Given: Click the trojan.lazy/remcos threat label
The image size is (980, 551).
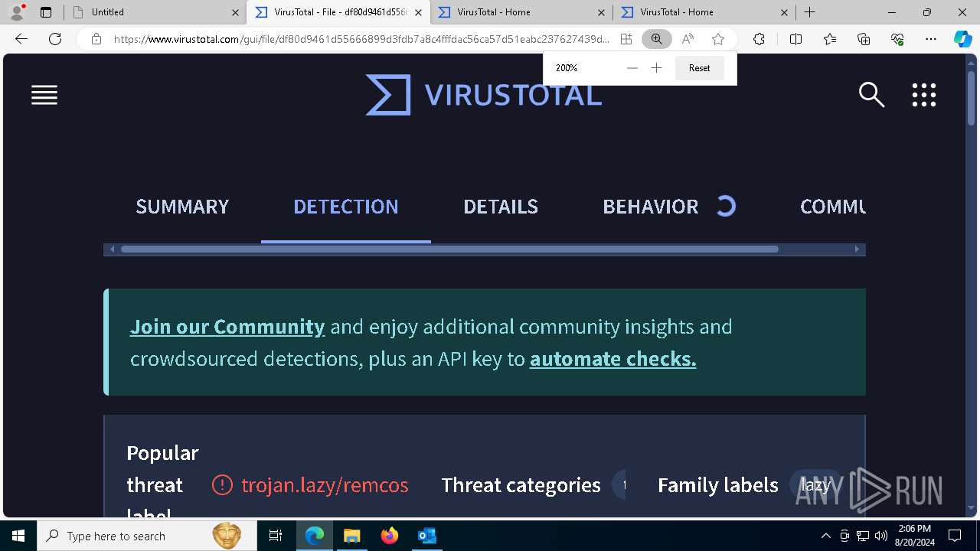Looking at the screenshot, I should 325,485.
